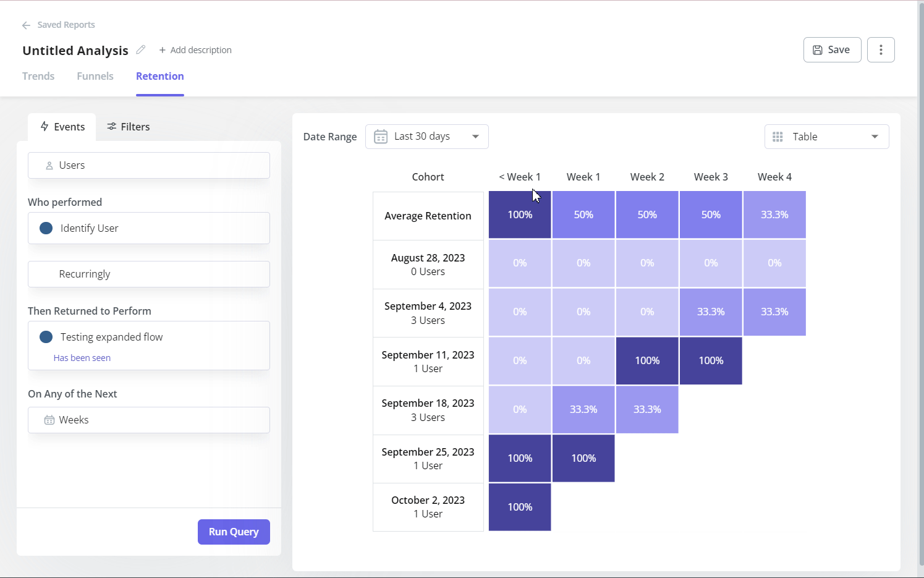This screenshot has height=578, width=924.
Task: Click the blue dot beside Testing expanded flow
Action: pyautogui.click(x=46, y=337)
